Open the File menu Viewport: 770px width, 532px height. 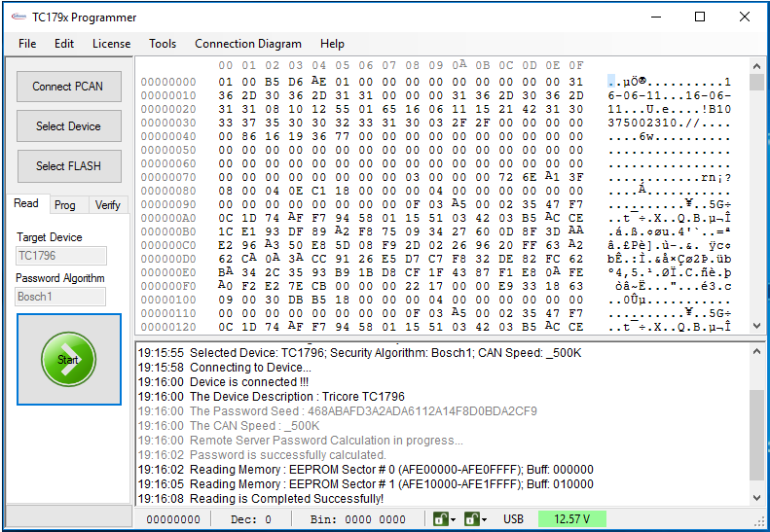(27, 44)
